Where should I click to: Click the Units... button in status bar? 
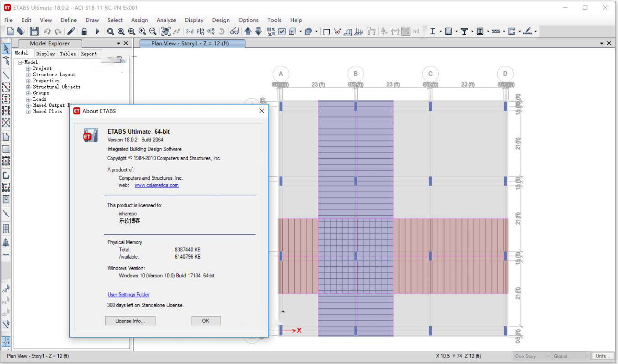(602, 356)
